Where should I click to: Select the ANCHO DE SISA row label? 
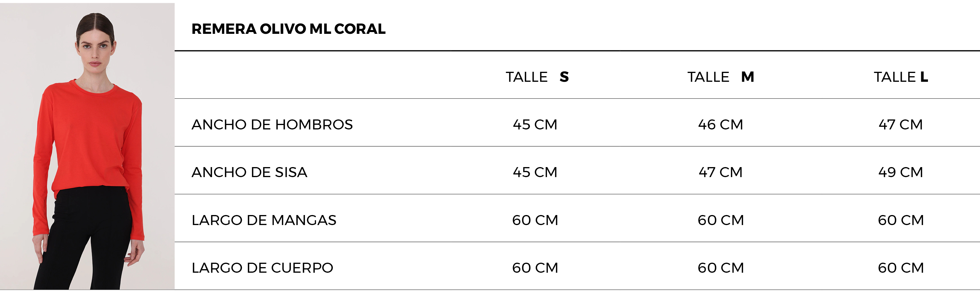pos(249,172)
